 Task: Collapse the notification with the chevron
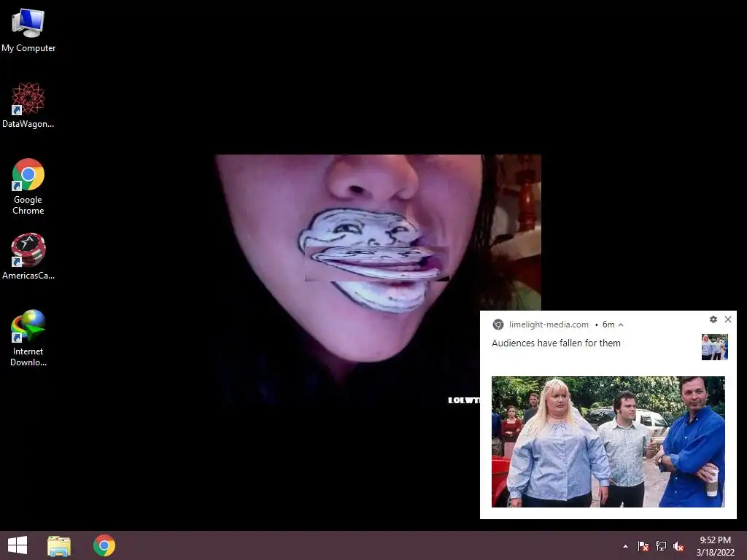coord(621,324)
